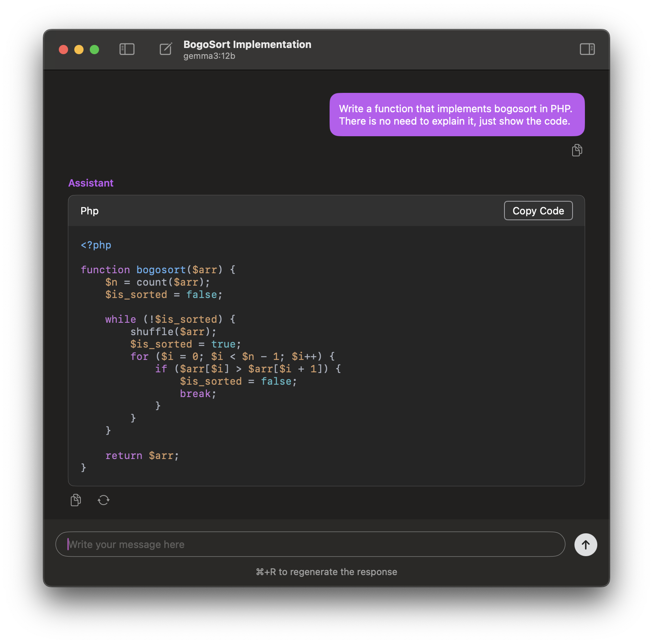653x644 pixels.
Task: Maximize the window with the green button
Action: point(94,50)
